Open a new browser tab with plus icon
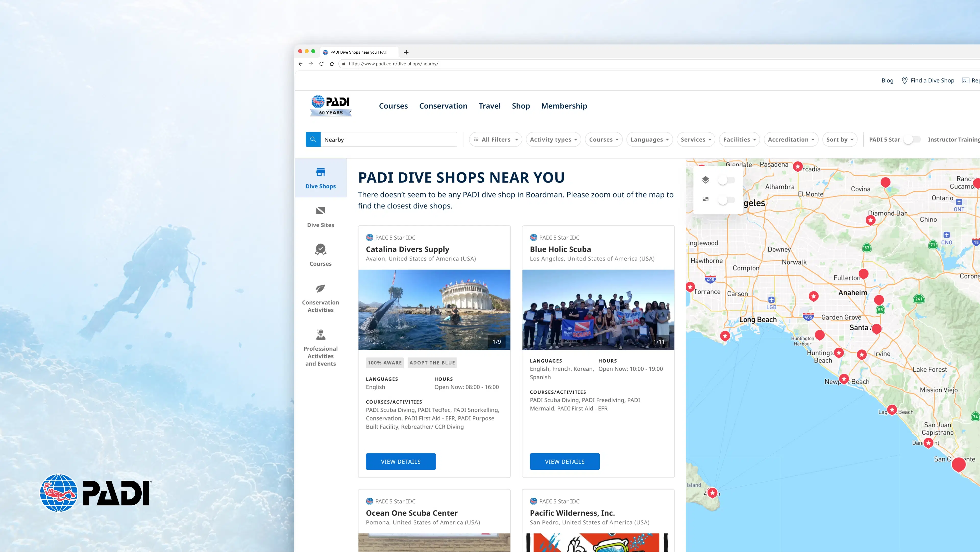 coord(406,52)
